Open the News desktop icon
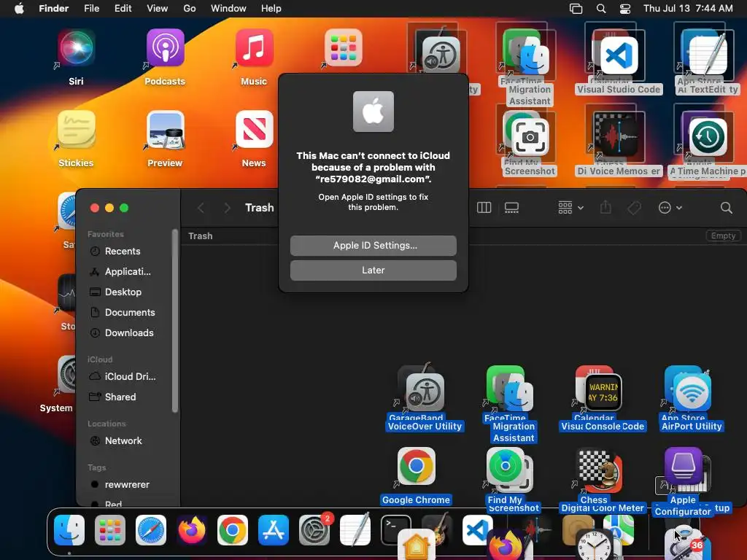 254,130
